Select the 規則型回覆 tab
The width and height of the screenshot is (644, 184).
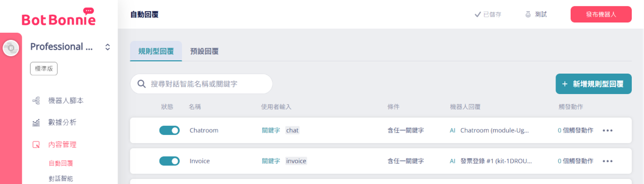(x=156, y=51)
